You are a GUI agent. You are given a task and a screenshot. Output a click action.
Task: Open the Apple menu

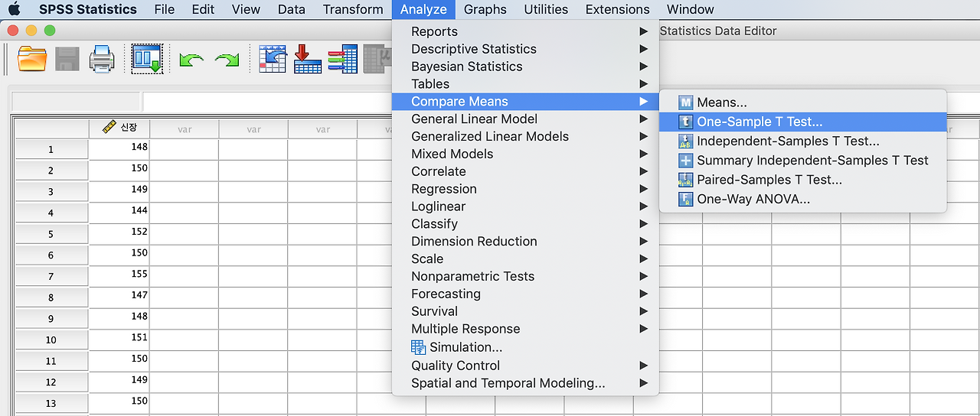coord(14,9)
